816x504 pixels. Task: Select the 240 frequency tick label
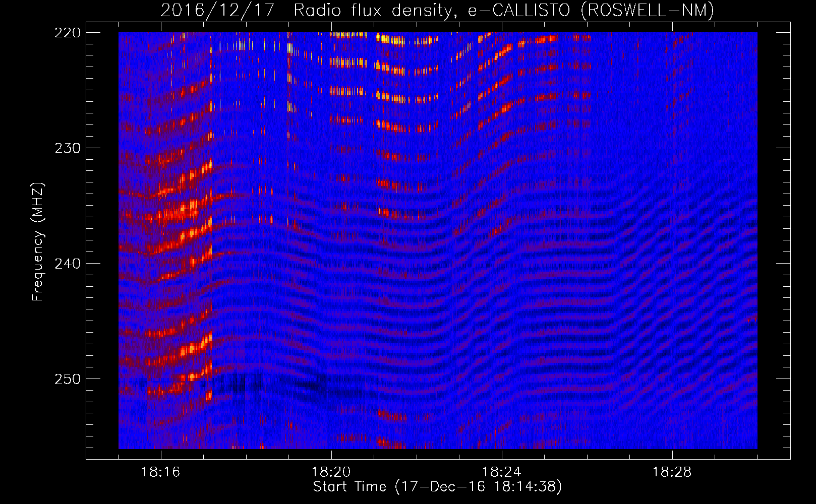67,264
